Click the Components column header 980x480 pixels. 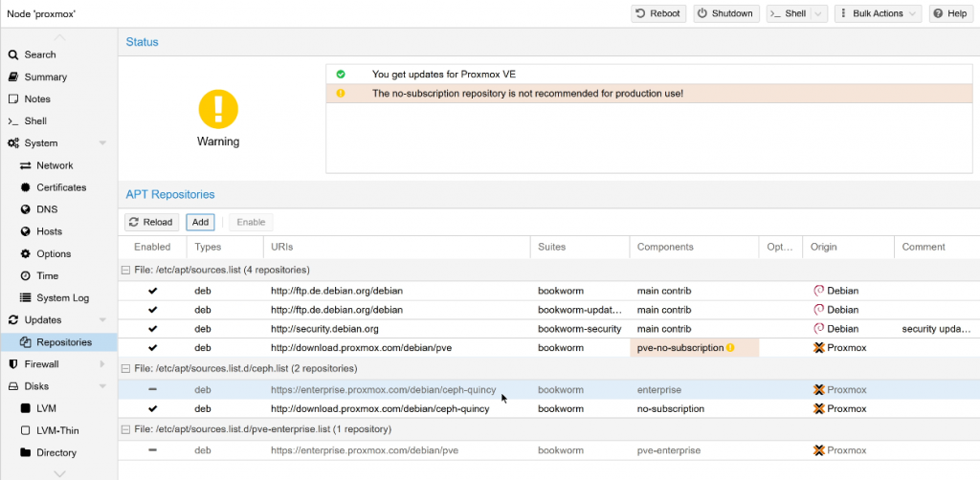(695, 248)
